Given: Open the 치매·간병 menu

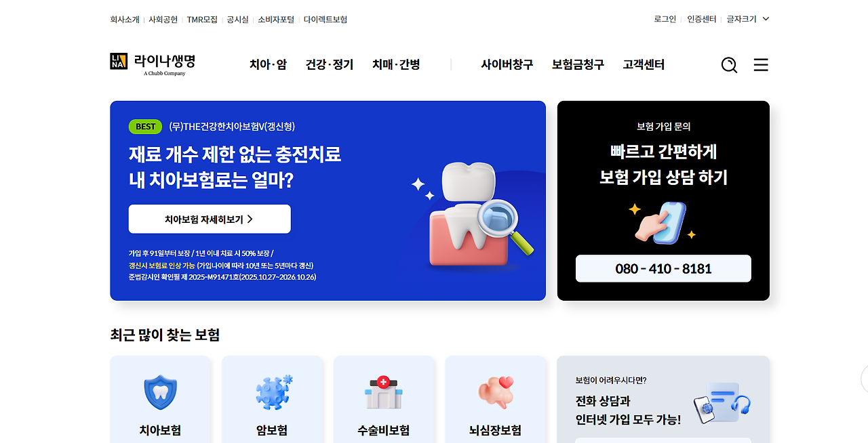Looking at the screenshot, I should pos(396,64).
